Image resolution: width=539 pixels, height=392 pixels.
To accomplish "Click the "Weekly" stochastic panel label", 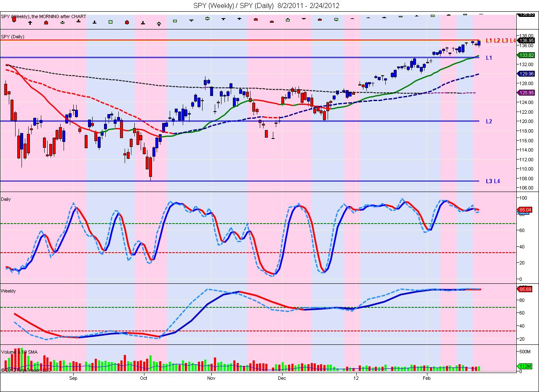I will tap(8, 291).
